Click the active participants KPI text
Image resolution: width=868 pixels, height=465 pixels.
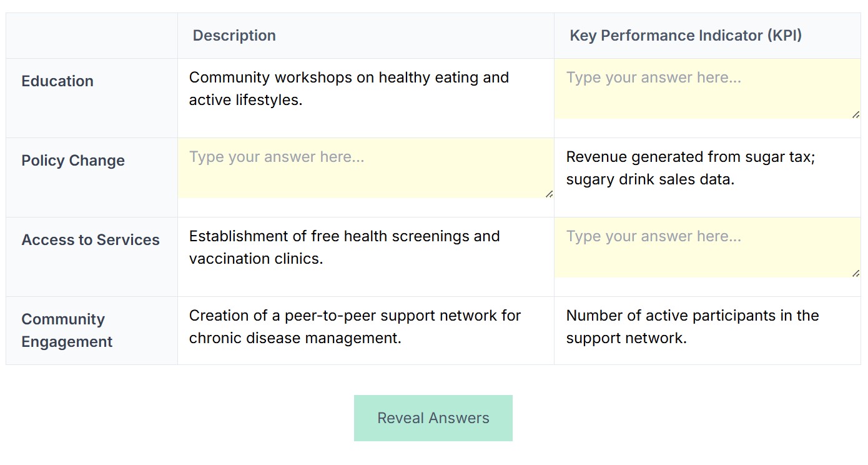(x=693, y=327)
